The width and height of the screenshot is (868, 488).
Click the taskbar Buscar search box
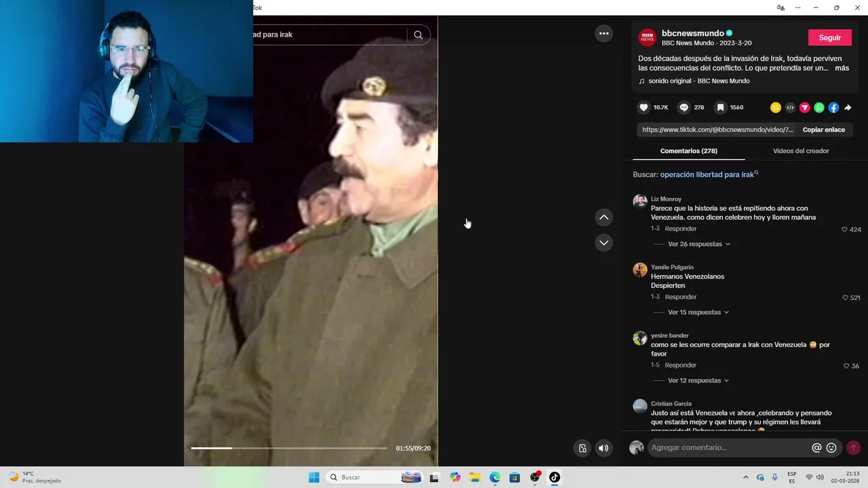pyautogui.click(x=374, y=477)
